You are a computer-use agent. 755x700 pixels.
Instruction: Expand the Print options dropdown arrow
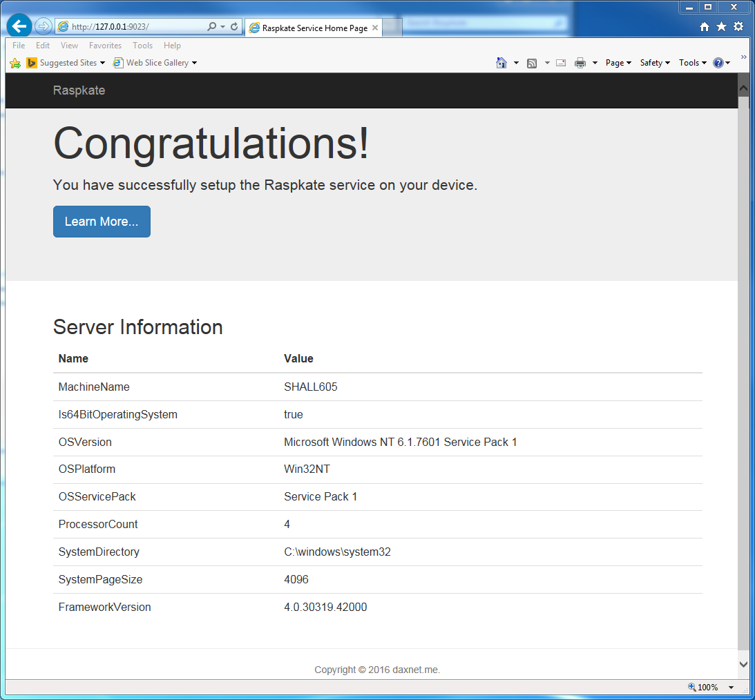pyautogui.click(x=595, y=63)
